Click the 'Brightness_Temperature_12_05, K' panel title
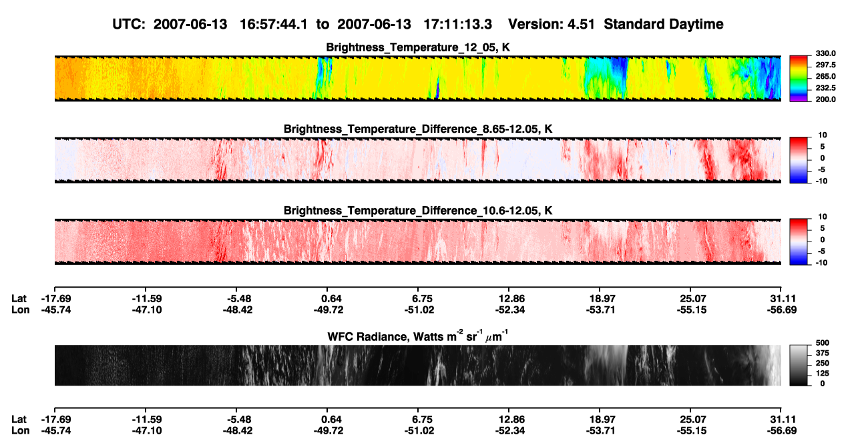Screen dimensions: 868x445 (418, 47)
